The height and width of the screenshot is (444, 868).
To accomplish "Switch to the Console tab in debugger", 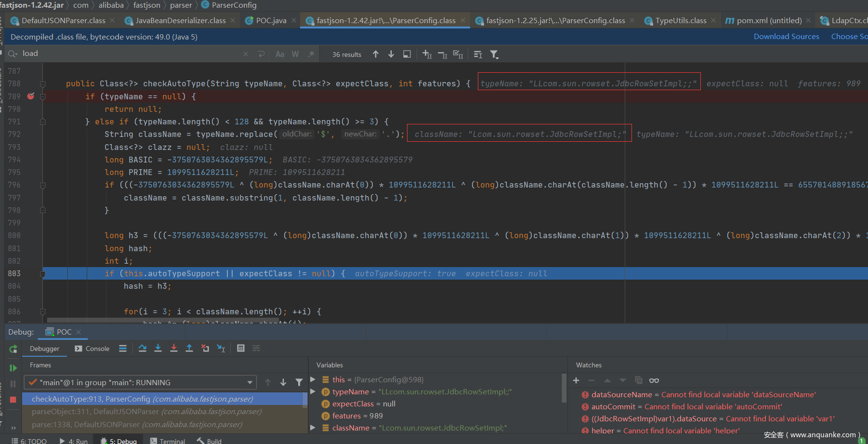I will (92, 349).
